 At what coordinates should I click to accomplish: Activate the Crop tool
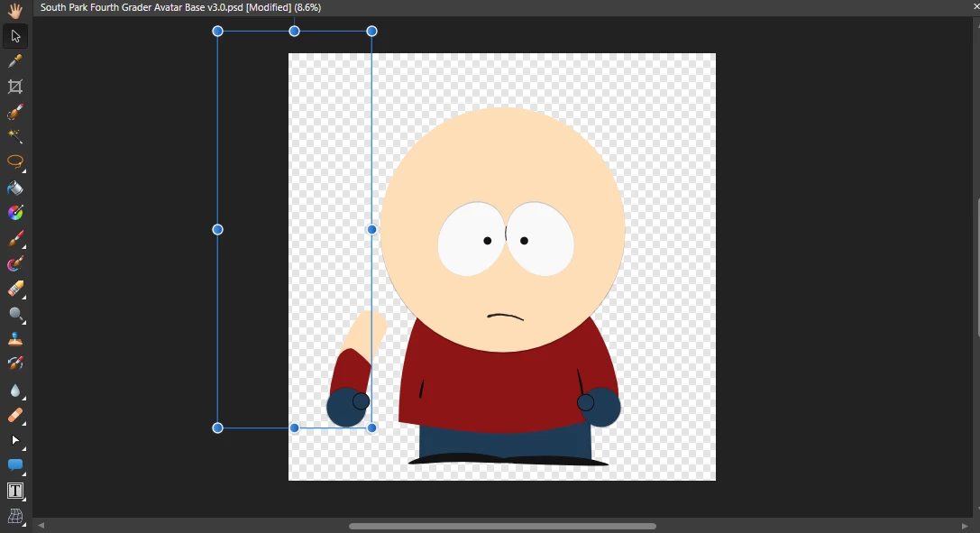15,87
